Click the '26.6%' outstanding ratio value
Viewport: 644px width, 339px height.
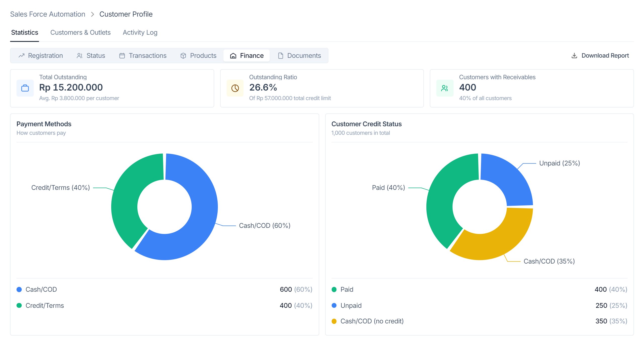click(x=263, y=88)
